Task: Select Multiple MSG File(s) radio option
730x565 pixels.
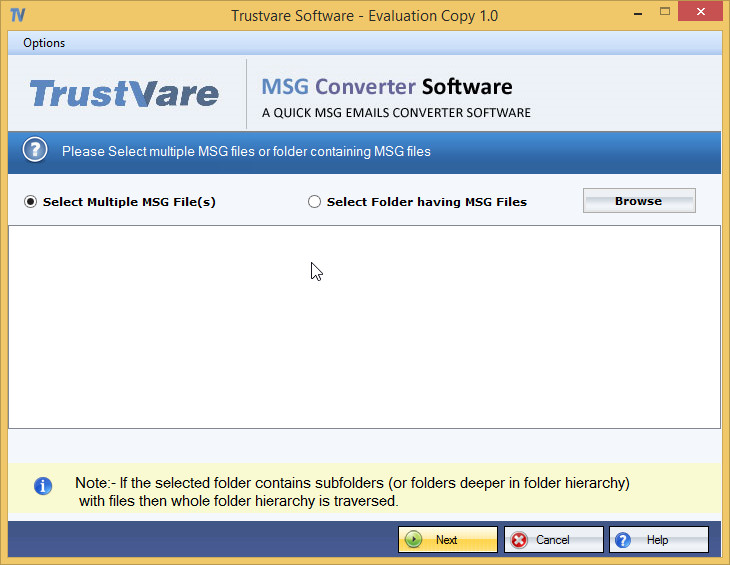Action: tap(31, 201)
